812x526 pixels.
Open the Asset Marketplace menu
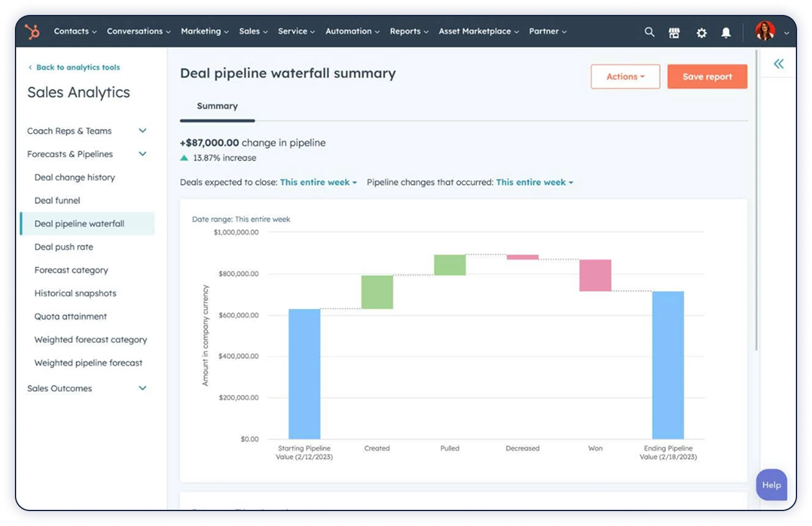[x=479, y=31]
